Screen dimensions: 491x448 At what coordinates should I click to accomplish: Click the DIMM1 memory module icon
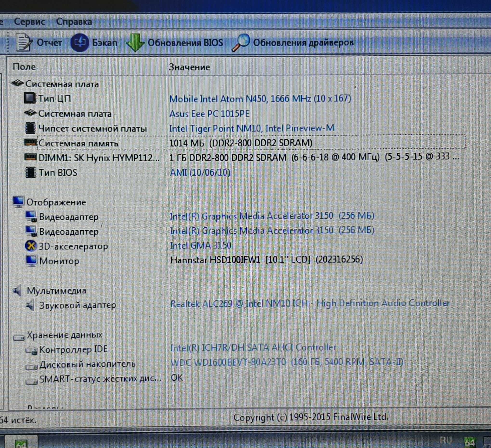pyautogui.click(x=31, y=157)
